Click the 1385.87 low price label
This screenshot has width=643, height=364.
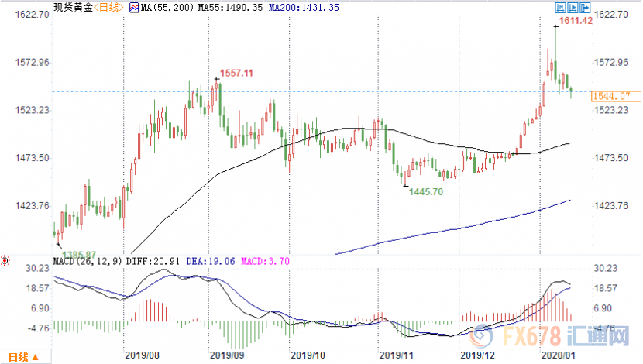[x=79, y=254]
